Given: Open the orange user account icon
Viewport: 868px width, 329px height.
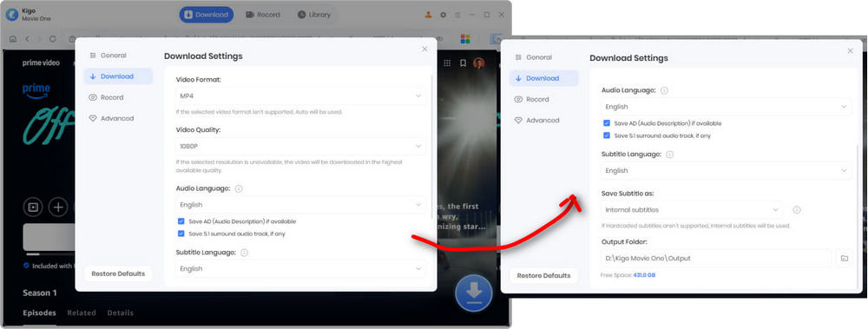Looking at the screenshot, I should point(428,15).
